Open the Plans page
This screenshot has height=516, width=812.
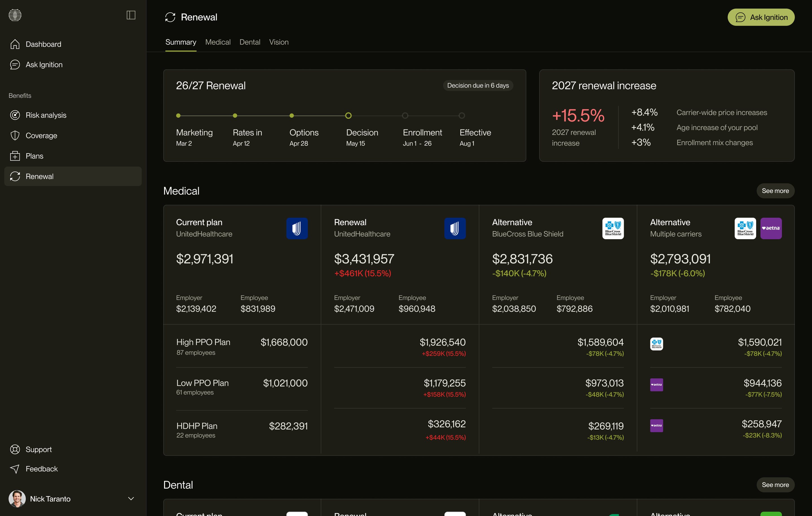pos(73,156)
